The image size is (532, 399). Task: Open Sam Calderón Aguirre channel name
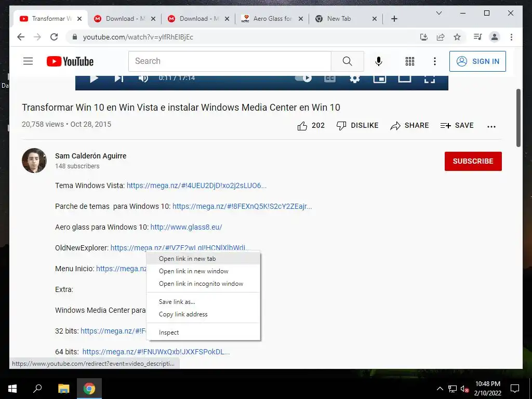(x=90, y=156)
